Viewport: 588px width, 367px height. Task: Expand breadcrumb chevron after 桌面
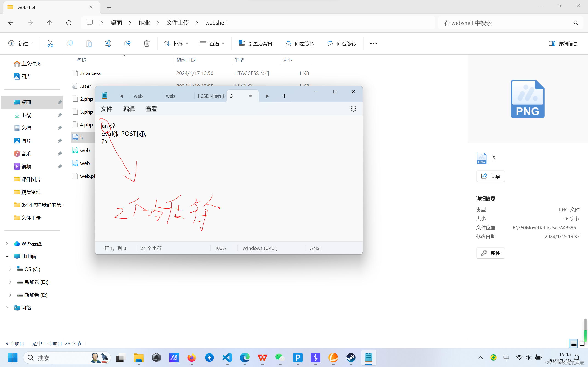pyautogui.click(x=130, y=23)
